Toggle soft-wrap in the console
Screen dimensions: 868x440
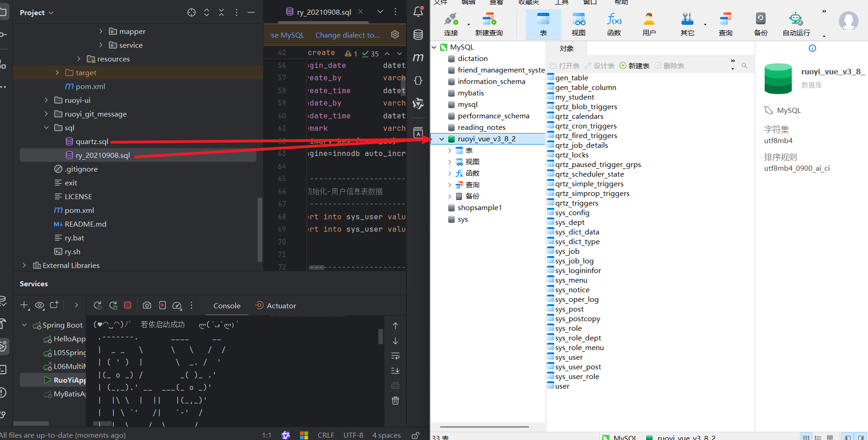click(395, 356)
